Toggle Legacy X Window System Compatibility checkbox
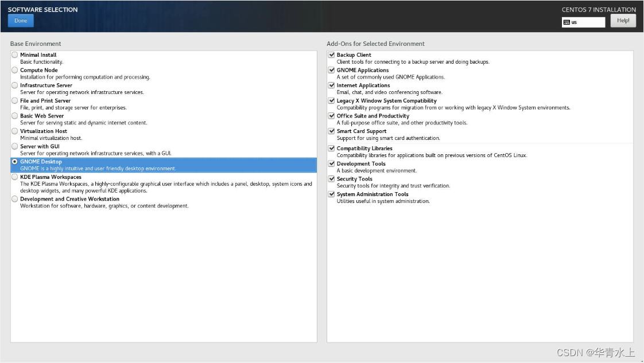This screenshot has height=363, width=644. [331, 100]
